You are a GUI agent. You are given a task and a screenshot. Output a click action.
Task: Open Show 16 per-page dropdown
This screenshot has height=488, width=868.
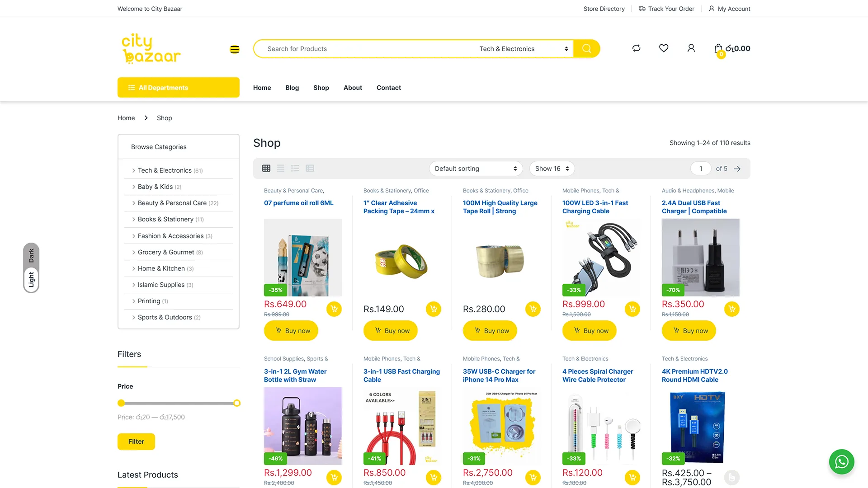point(552,169)
